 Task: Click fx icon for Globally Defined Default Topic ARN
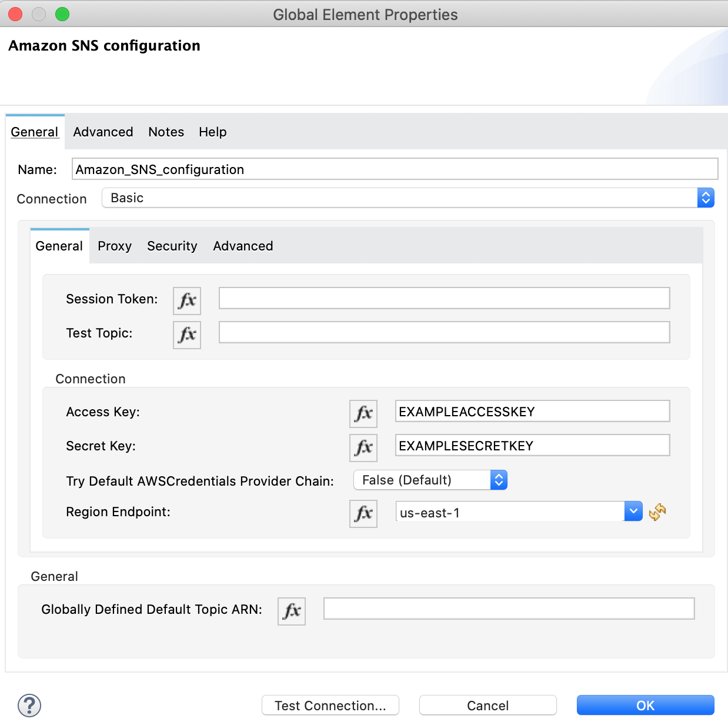(x=292, y=611)
